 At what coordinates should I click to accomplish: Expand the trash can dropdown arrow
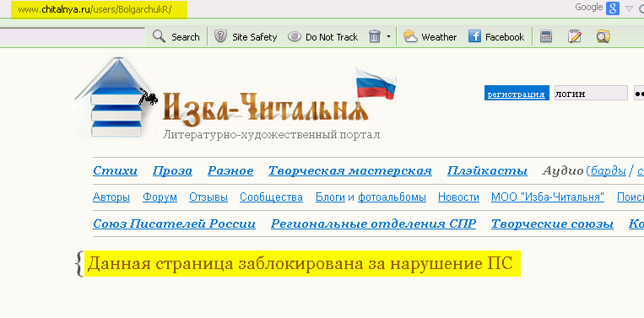(x=388, y=37)
